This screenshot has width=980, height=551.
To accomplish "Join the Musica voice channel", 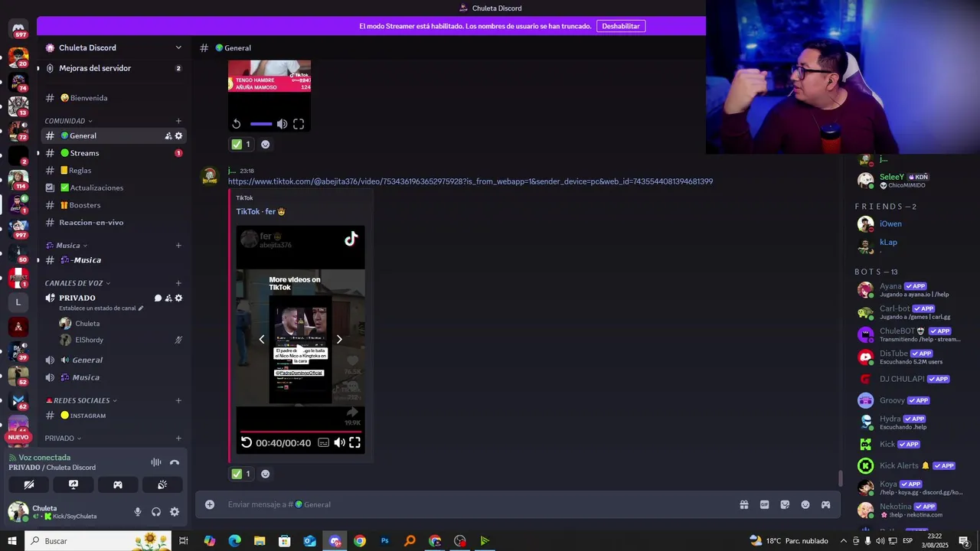I will (x=113, y=377).
